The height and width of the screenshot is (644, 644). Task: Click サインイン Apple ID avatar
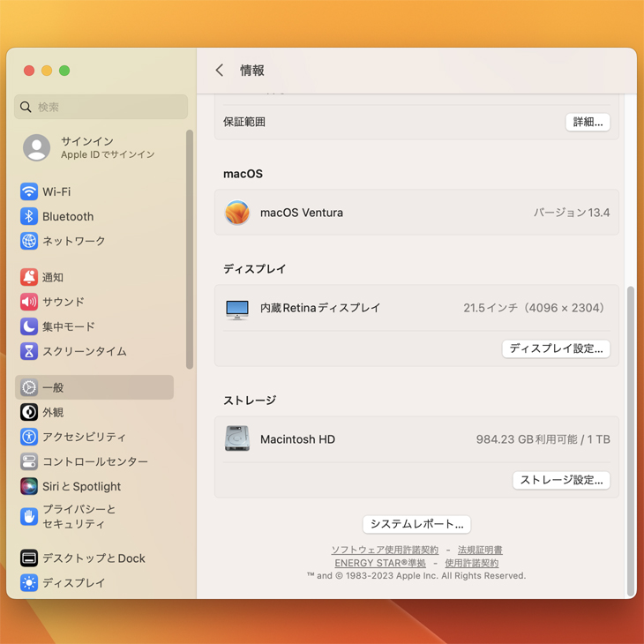tap(37, 147)
